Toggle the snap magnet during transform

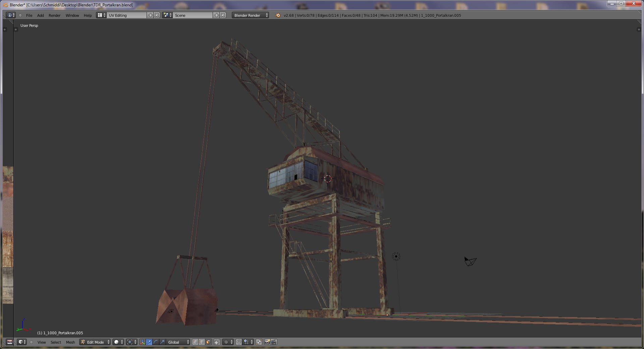[238, 342]
